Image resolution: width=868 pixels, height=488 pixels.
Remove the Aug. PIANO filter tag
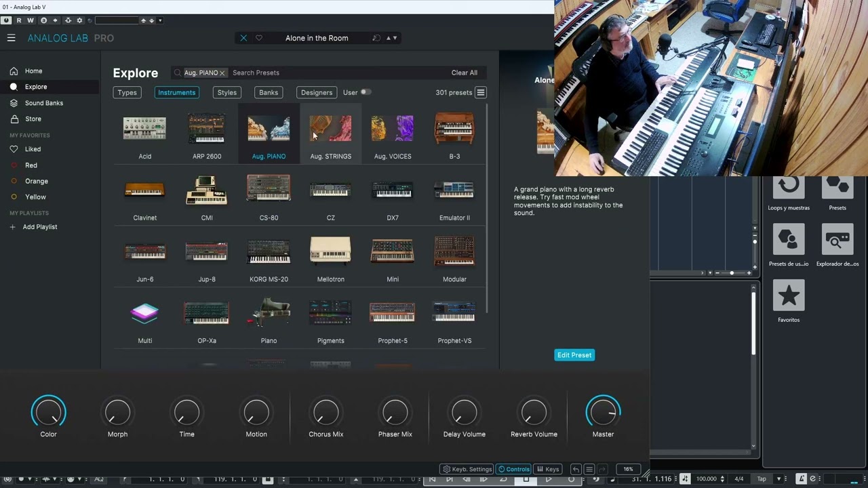(x=222, y=73)
